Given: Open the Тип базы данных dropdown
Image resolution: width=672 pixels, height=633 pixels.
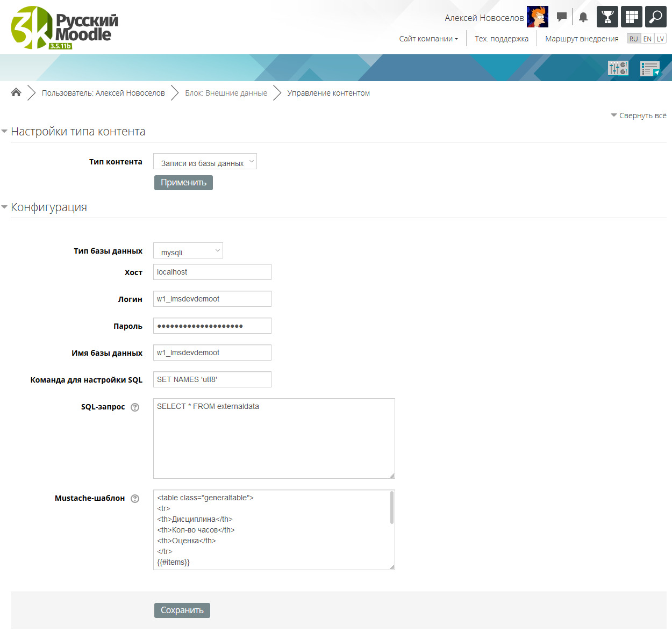Looking at the screenshot, I should (188, 251).
